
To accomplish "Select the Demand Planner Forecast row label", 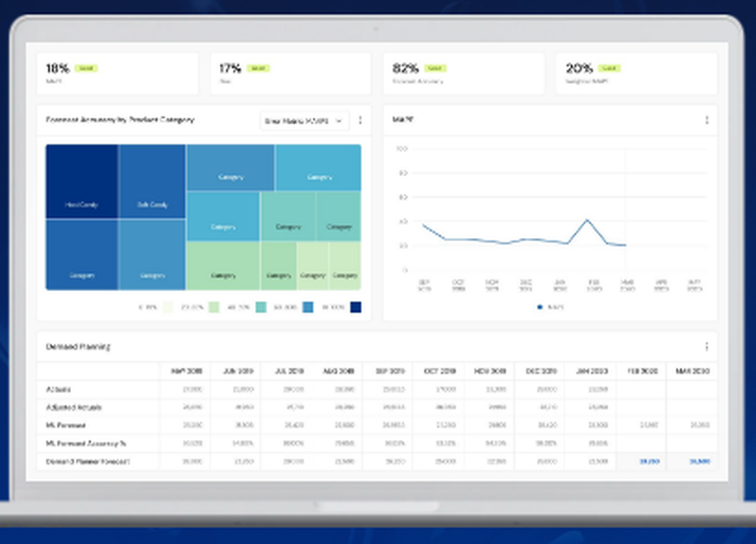I will pos(88,462).
